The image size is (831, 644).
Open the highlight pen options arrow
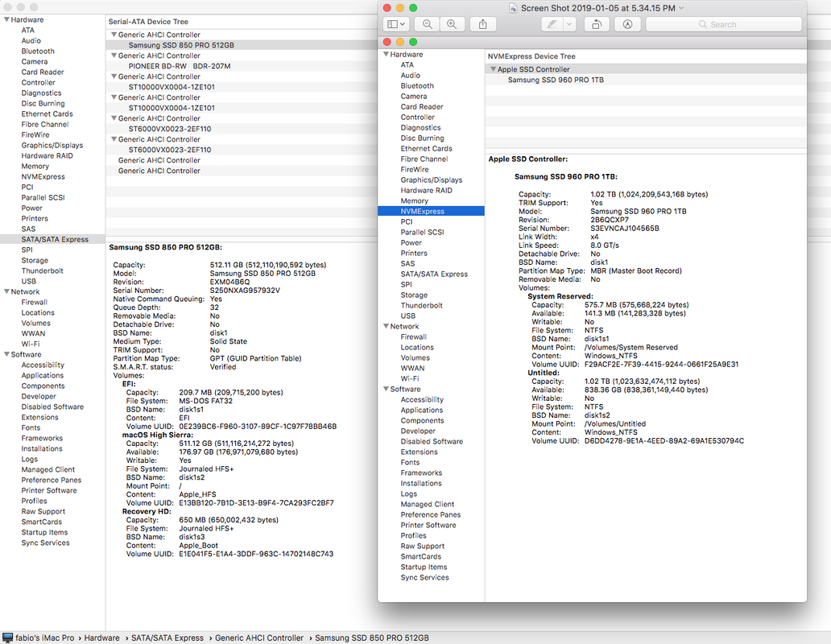point(570,24)
